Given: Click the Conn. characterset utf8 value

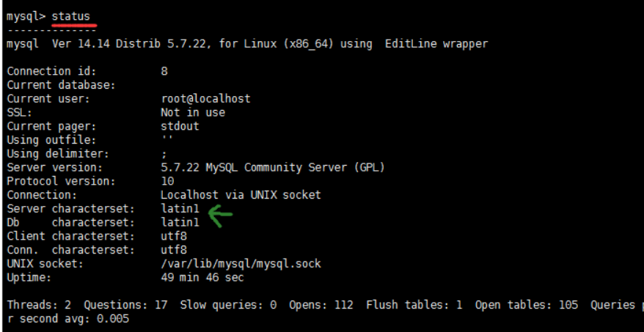Looking at the screenshot, I should click(173, 250).
